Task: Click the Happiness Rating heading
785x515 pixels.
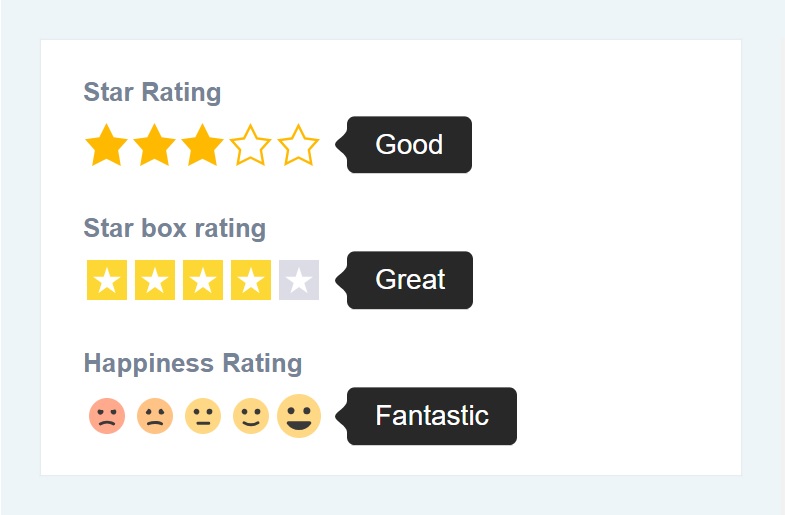Action: [193, 363]
